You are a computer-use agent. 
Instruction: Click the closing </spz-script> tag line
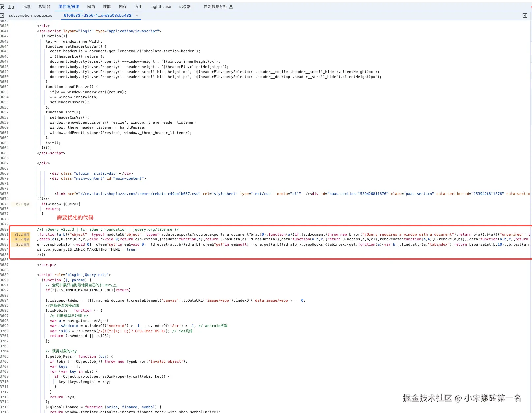(51, 153)
